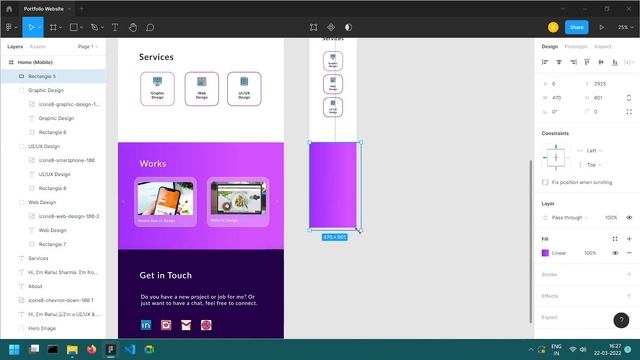Switch to the Layers tab
Screen dimensions: 640x360
point(15,47)
